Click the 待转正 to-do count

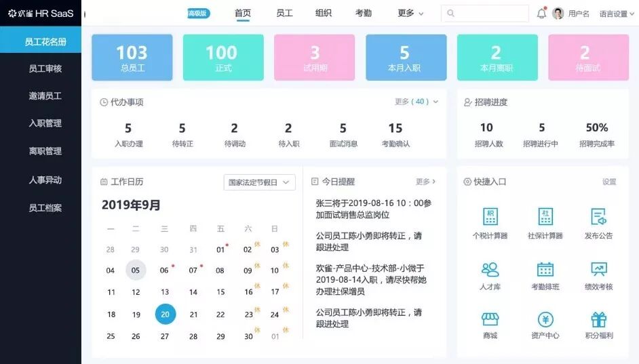pos(182,135)
